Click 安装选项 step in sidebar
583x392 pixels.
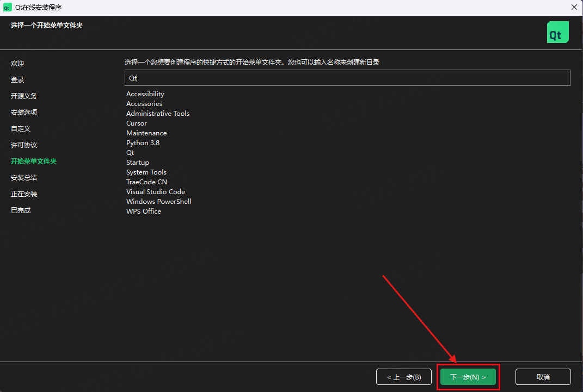tap(24, 113)
